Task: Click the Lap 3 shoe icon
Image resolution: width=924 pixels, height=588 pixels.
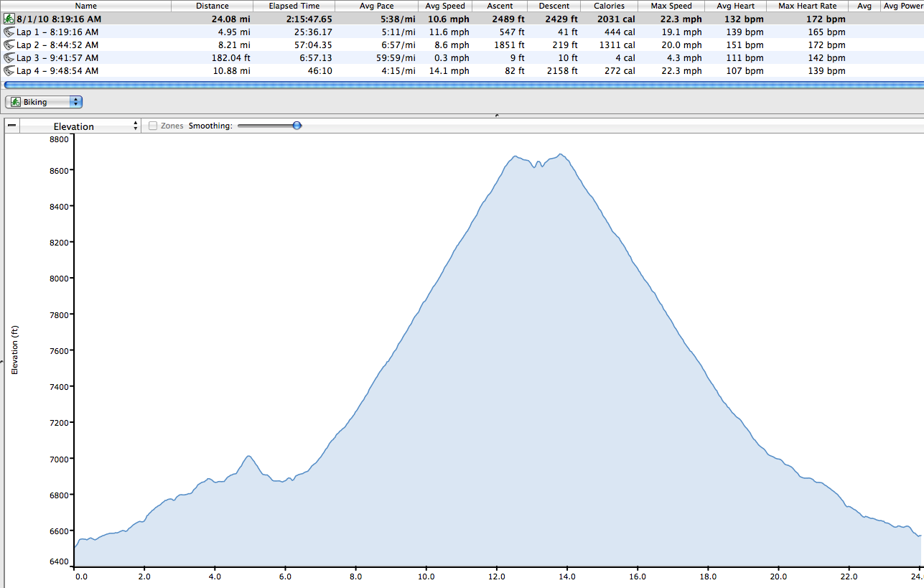Action: tap(9, 58)
